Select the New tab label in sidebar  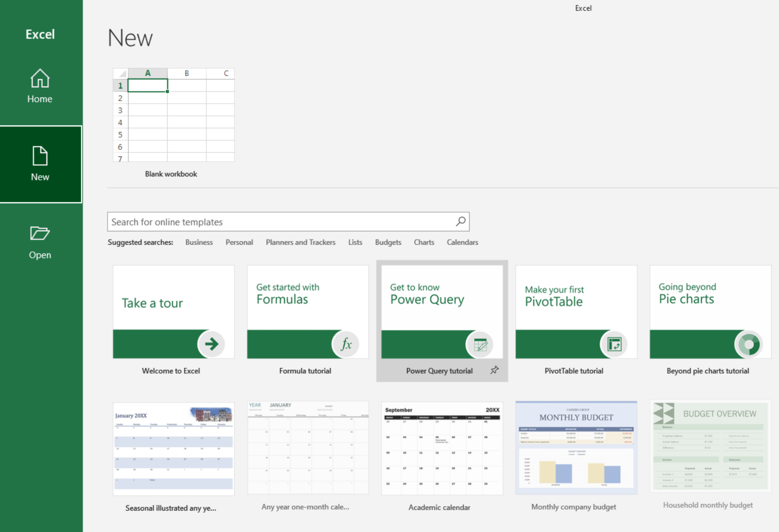click(x=40, y=177)
